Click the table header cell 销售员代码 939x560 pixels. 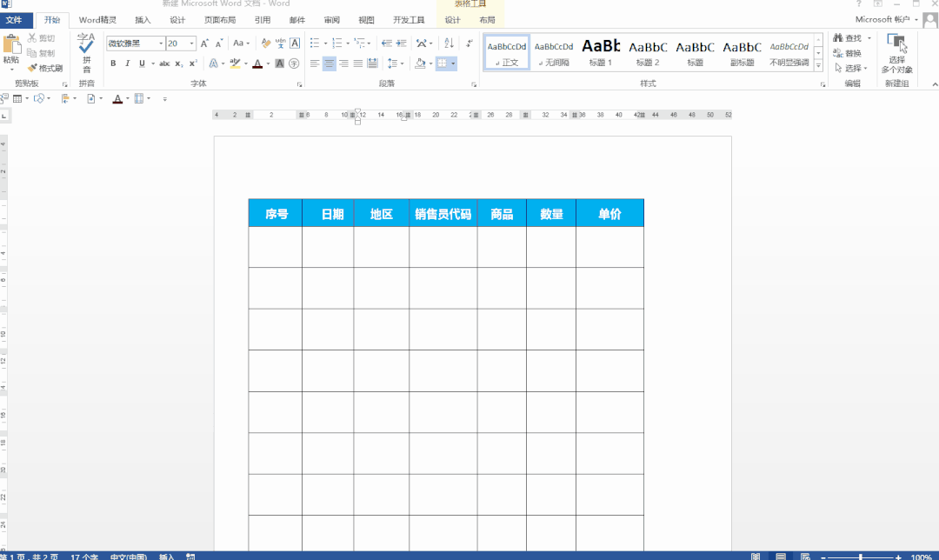pos(443,214)
